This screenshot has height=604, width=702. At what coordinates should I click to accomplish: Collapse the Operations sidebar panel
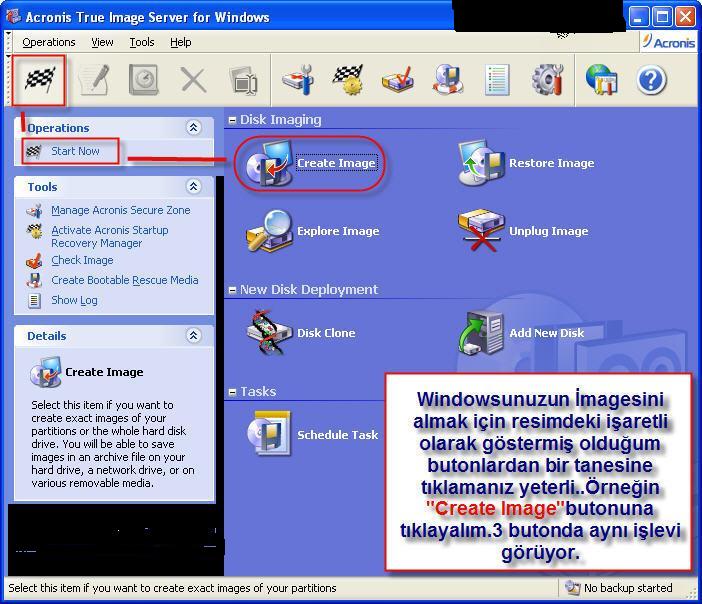click(194, 128)
